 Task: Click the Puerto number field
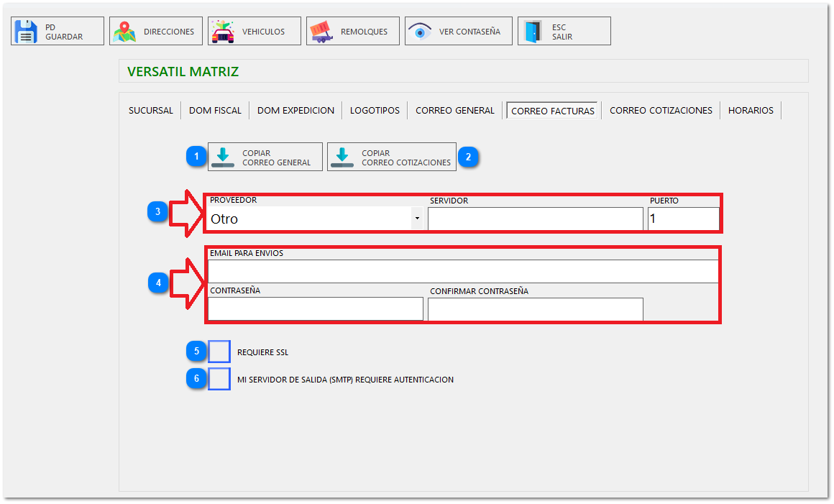point(682,219)
